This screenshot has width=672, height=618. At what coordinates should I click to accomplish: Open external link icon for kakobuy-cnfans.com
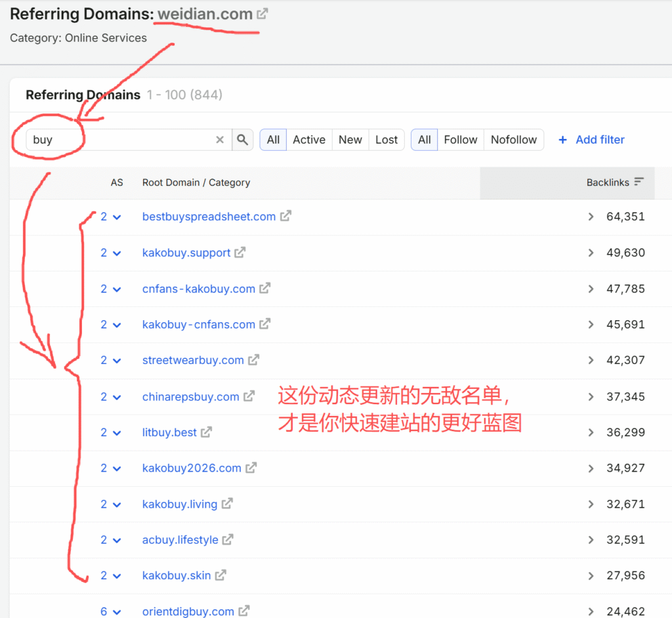(x=265, y=324)
